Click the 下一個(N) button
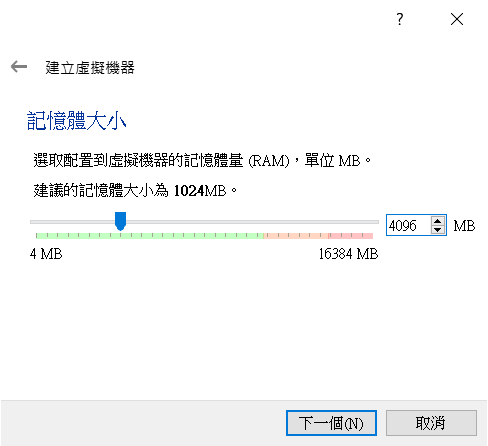The height and width of the screenshot is (446, 488). (331, 423)
